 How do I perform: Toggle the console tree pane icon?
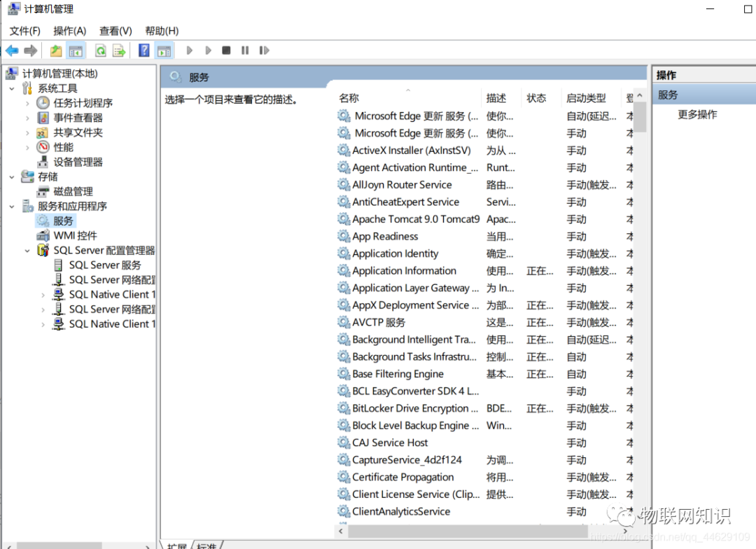(76, 50)
